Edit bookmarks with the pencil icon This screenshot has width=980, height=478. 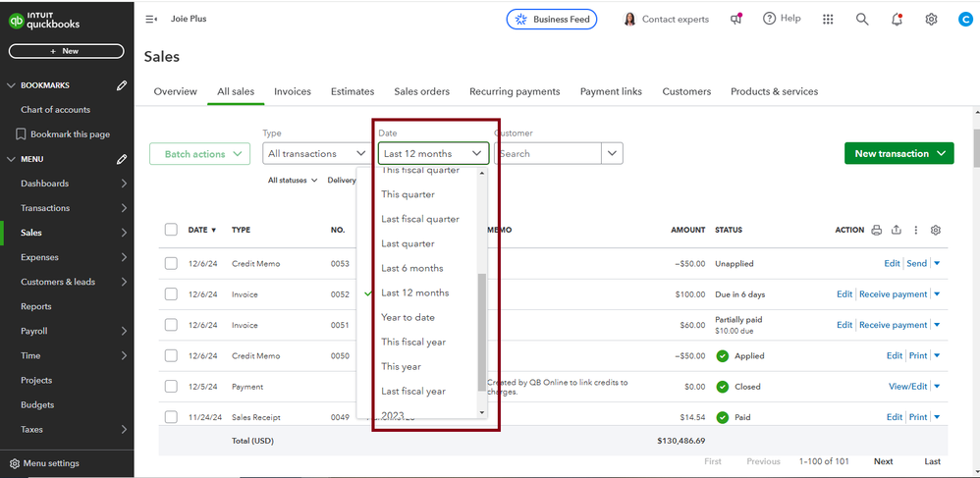(122, 85)
